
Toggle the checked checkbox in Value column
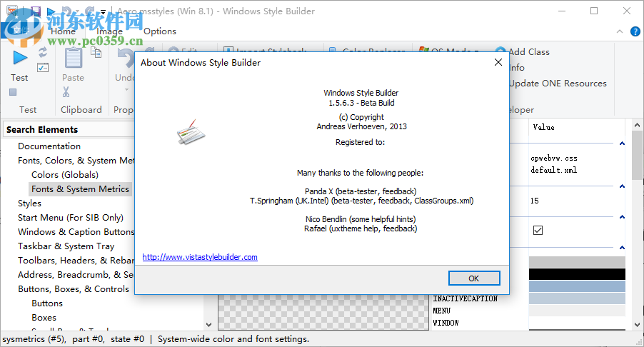[538, 231]
